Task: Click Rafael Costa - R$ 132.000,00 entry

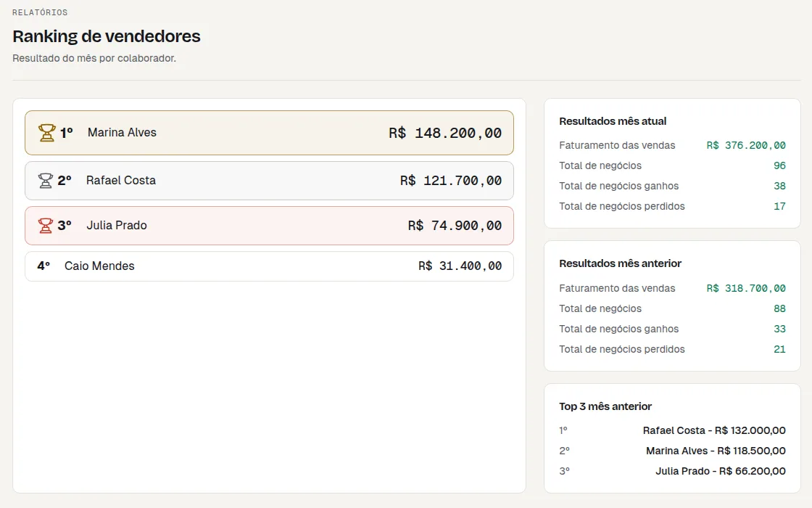Action: click(714, 431)
